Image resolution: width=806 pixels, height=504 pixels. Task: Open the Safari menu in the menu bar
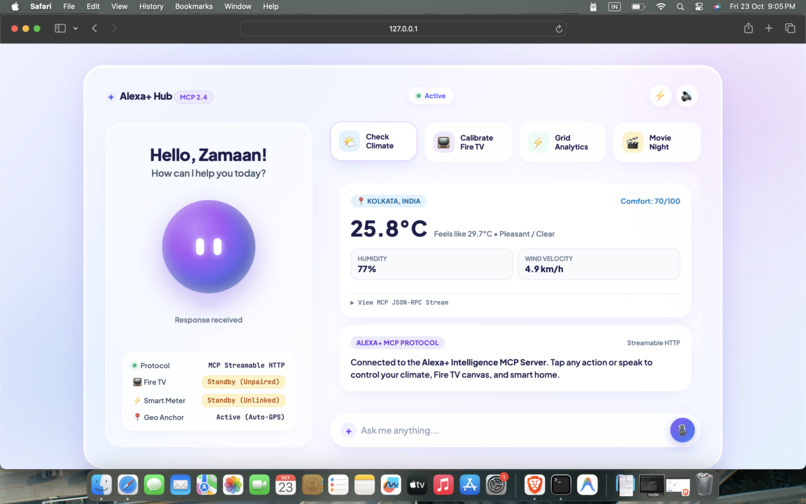pos(41,6)
